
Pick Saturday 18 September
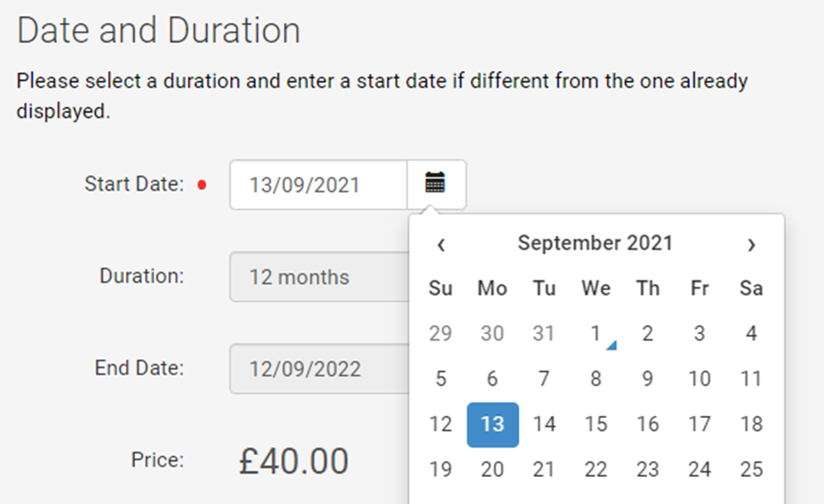click(751, 425)
